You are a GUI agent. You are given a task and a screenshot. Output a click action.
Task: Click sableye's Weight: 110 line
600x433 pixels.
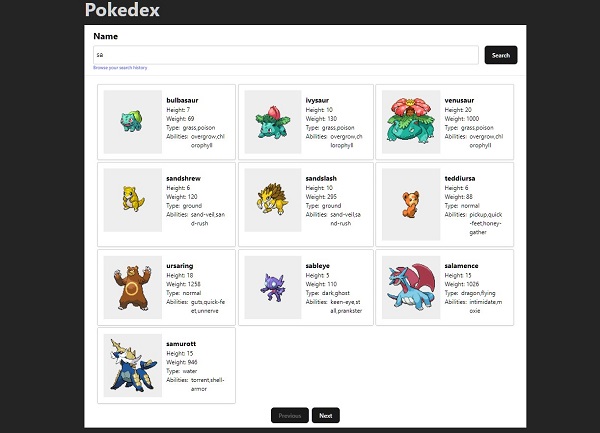click(321, 284)
